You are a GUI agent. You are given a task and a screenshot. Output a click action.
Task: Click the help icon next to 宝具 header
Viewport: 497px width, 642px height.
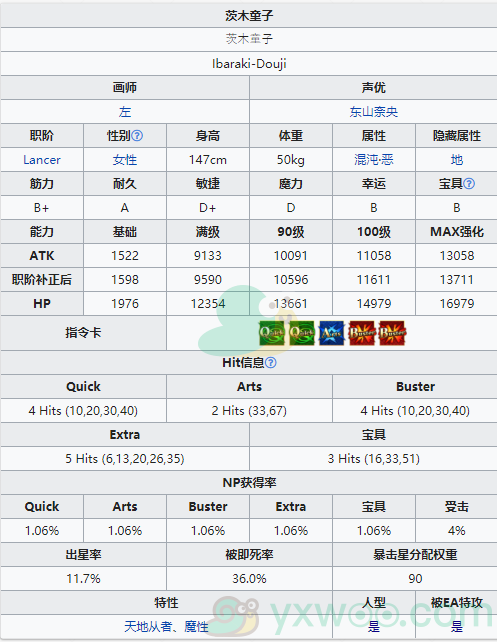(469, 183)
